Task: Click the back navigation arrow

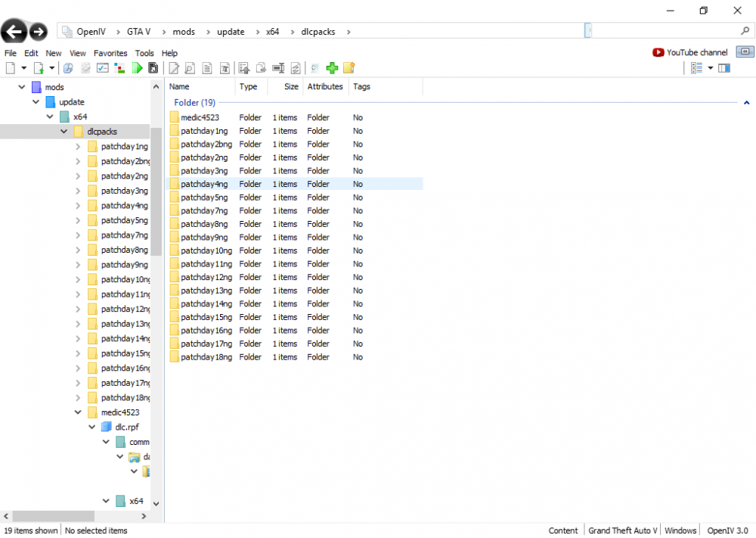Action: click(x=14, y=32)
